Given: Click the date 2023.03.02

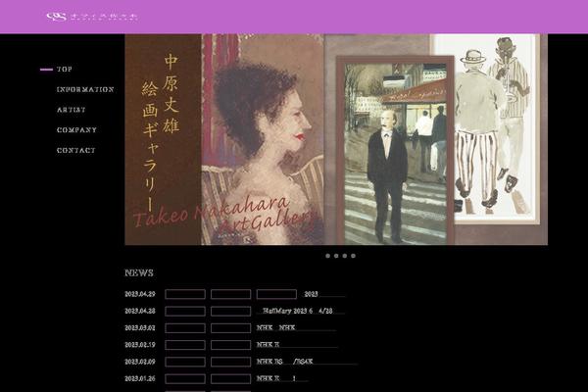Looking at the screenshot, I should pos(140,328).
